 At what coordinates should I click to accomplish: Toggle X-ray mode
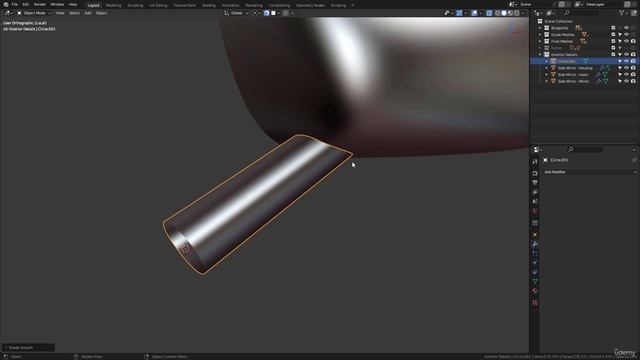[x=489, y=13]
